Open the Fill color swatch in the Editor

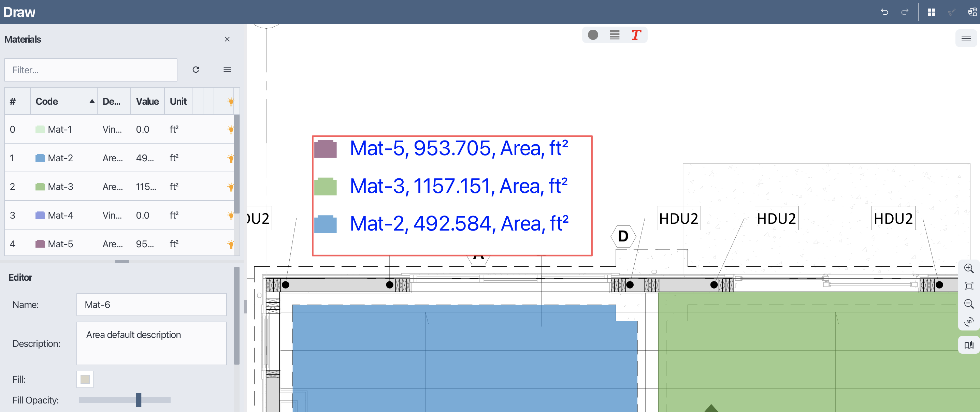point(85,379)
